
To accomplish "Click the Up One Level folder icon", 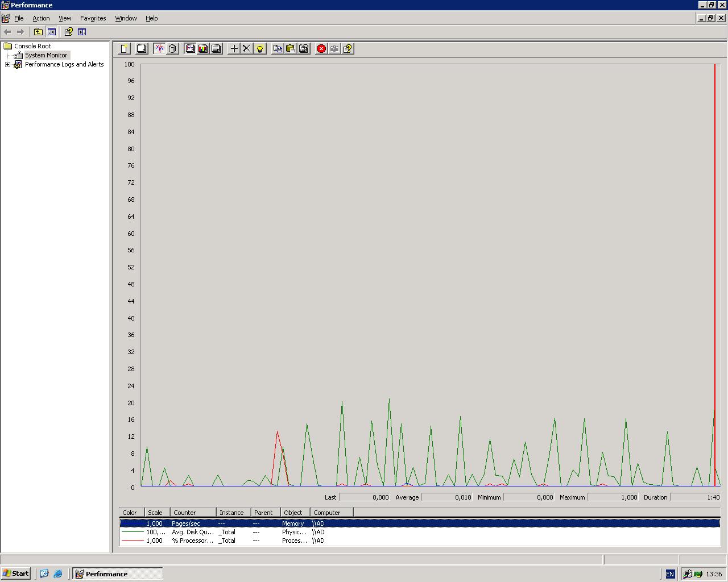I will (x=38, y=32).
